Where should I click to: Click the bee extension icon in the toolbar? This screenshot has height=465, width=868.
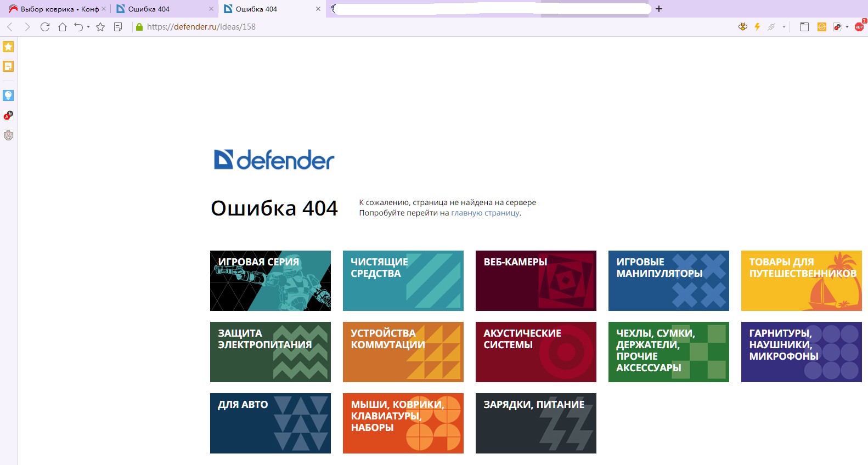coord(743,26)
